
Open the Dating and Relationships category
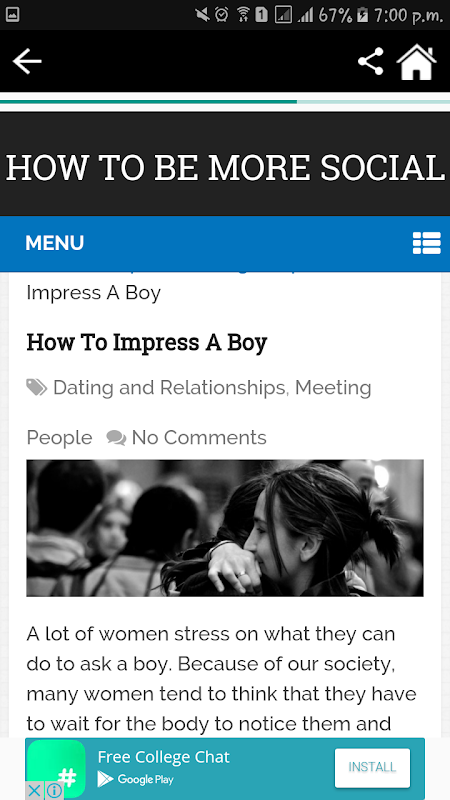click(x=169, y=388)
